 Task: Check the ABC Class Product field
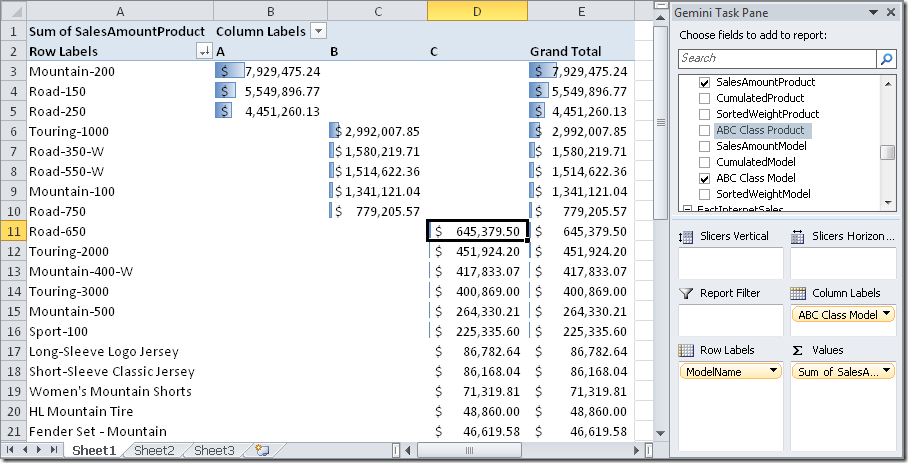(704, 130)
